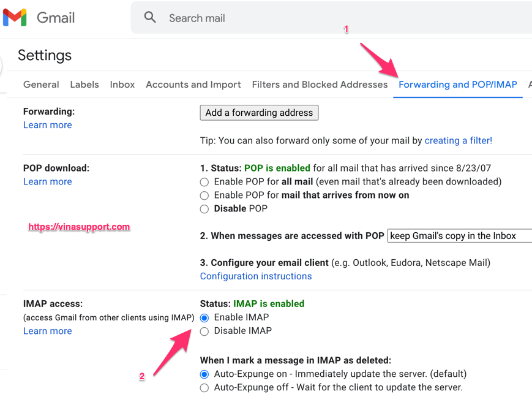The image size is (532, 405).
Task: Select Enable POP for all mail
Action: (204, 181)
